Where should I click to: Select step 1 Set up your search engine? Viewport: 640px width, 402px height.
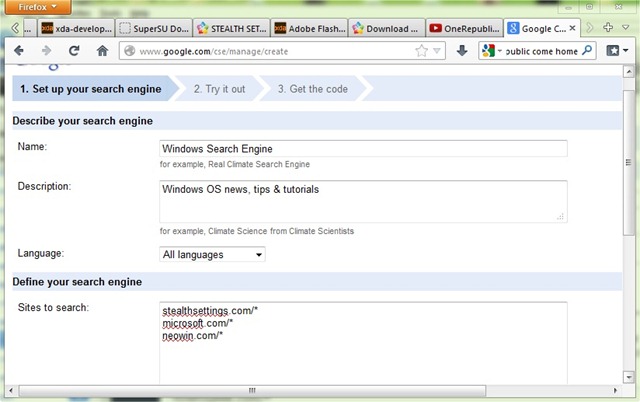coord(91,89)
